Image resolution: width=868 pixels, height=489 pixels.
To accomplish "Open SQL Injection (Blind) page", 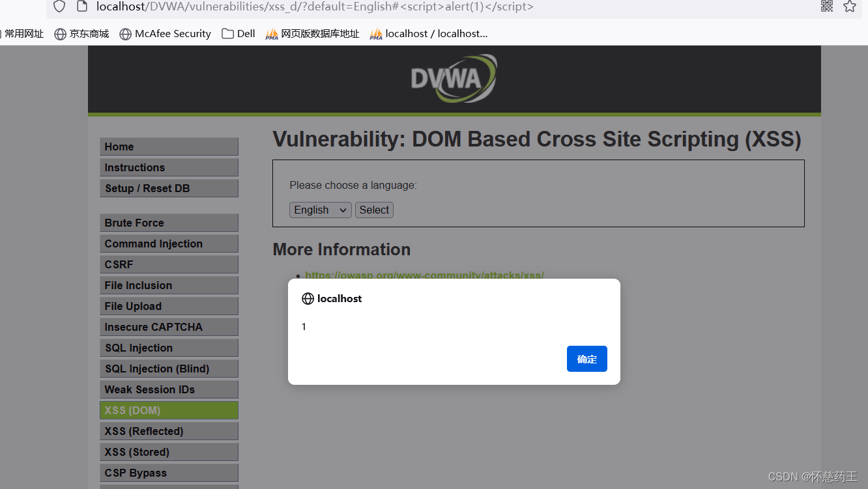I will click(x=169, y=369).
